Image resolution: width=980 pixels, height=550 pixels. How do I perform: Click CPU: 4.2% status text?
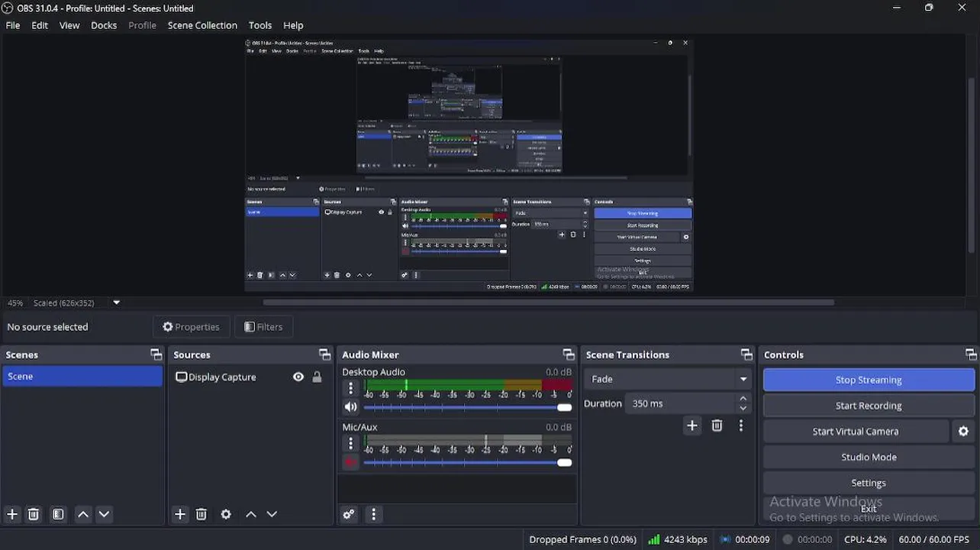[x=866, y=539]
